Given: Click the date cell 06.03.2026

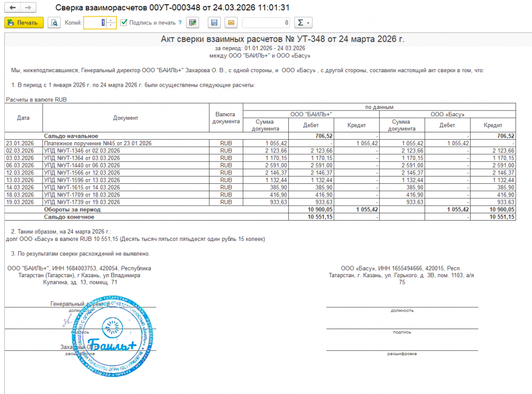Looking at the screenshot, I should 23,166.
